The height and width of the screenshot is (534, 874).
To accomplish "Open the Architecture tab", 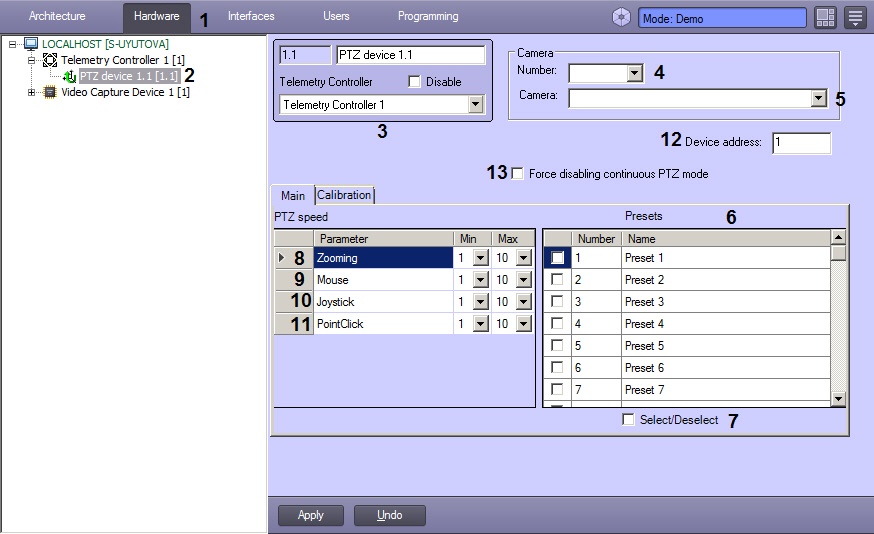I will pos(57,16).
